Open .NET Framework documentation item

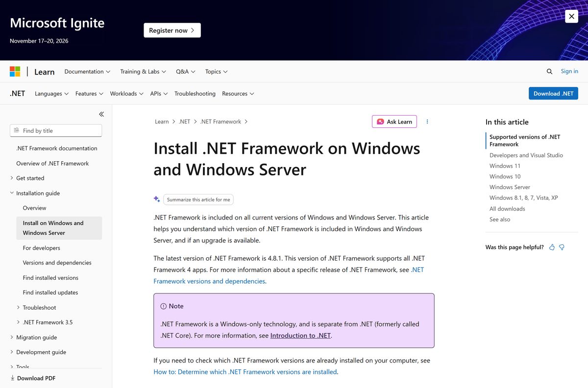57,148
